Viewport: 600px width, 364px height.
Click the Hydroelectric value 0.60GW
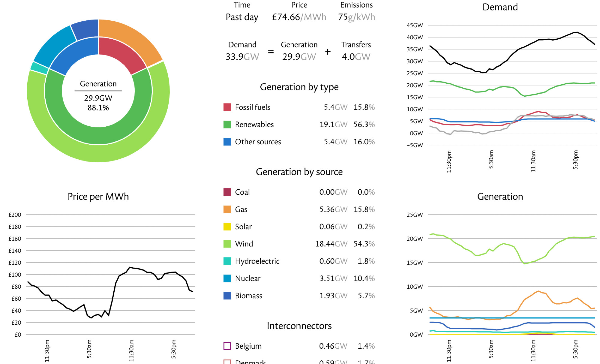click(x=333, y=261)
